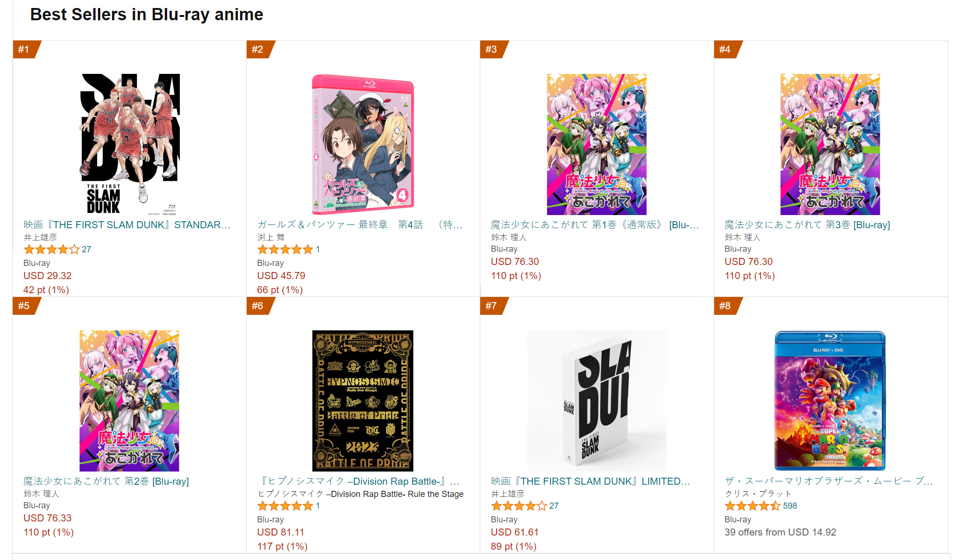Open THE FIRST SLAM DUNK STANDARD product page
Screen dimensions: 958x560
pyautogui.click(x=126, y=224)
